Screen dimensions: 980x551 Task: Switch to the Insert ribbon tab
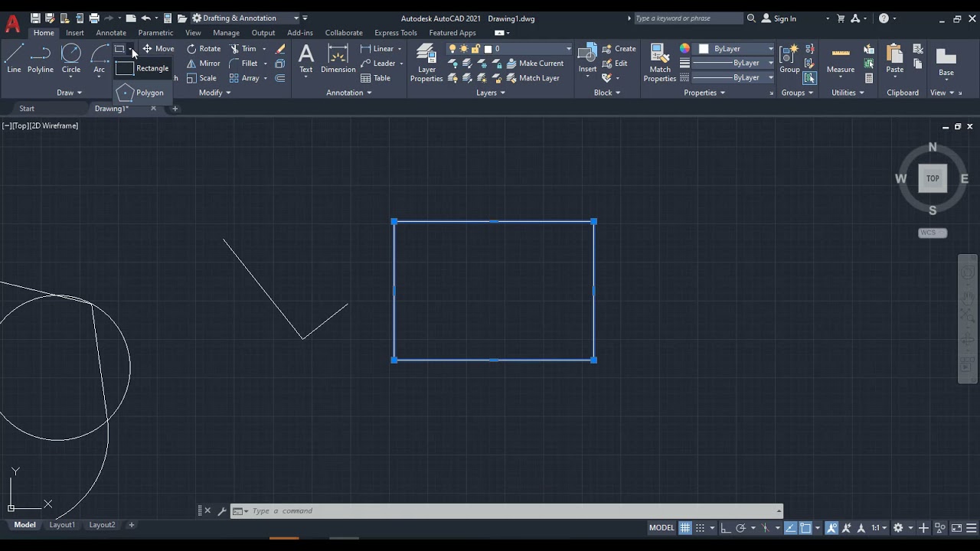[x=75, y=33]
